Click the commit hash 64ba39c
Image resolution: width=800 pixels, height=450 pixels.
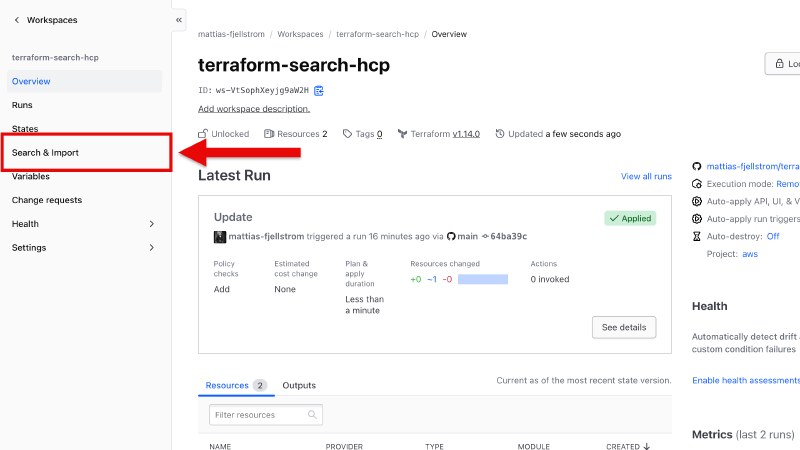(x=508, y=236)
